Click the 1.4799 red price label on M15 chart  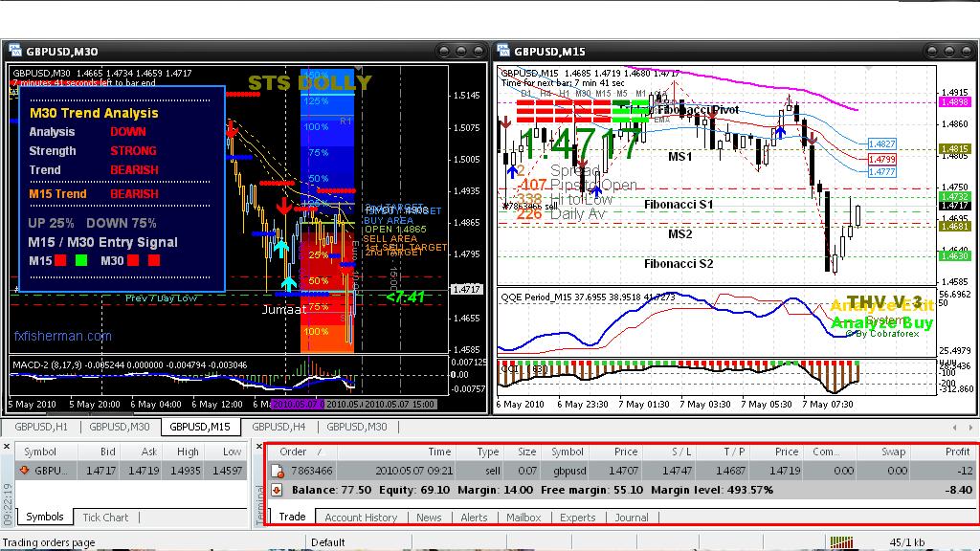pyautogui.click(x=881, y=160)
